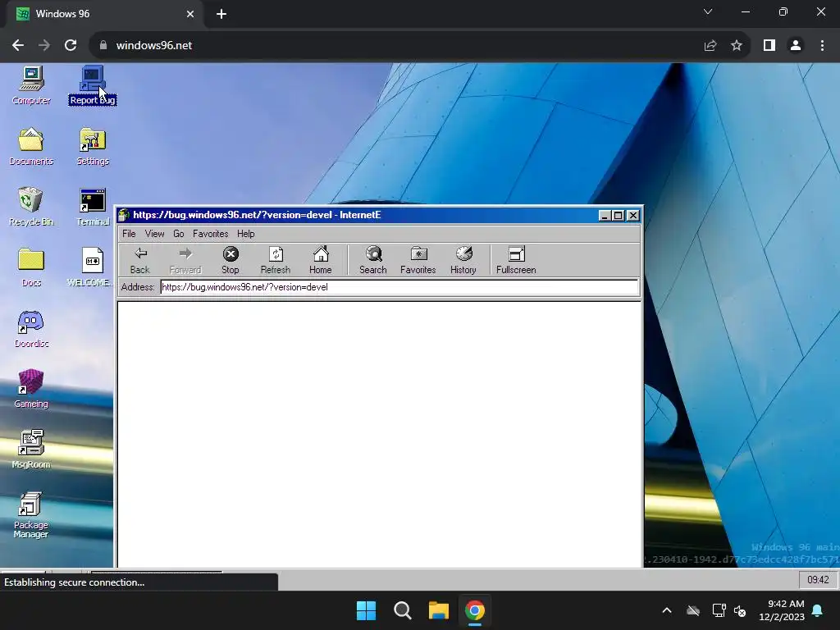Open a new Chrome tab
The width and height of the screenshot is (840, 630).
(221, 14)
